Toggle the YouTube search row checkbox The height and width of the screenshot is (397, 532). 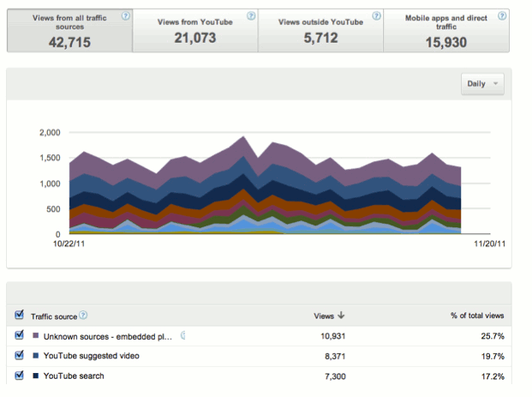tap(20, 376)
